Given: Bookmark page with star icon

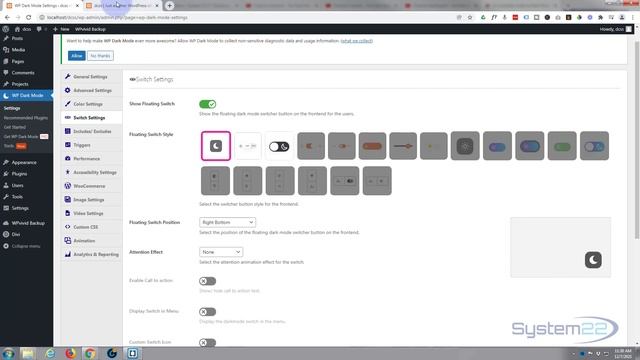Looking at the screenshot, I should point(470,18).
